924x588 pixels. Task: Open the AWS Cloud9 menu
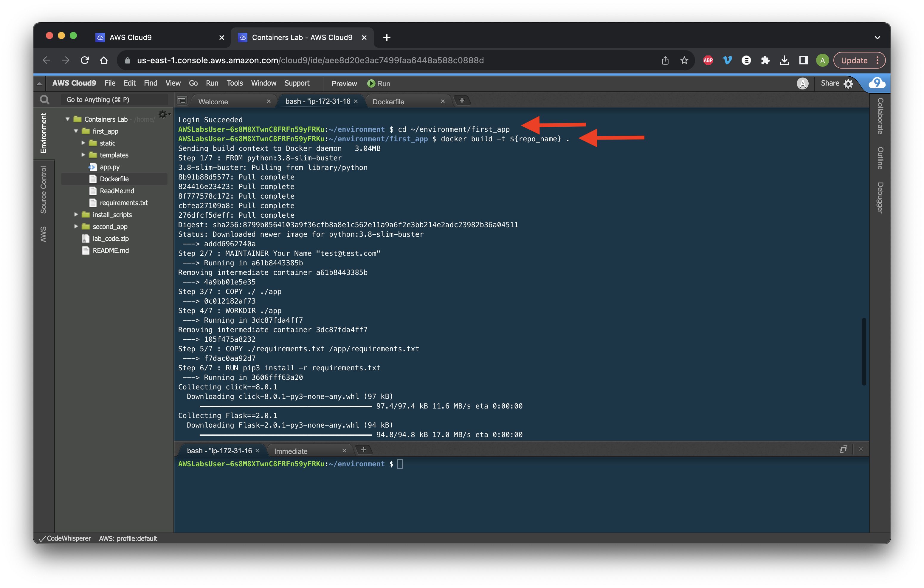tap(74, 83)
